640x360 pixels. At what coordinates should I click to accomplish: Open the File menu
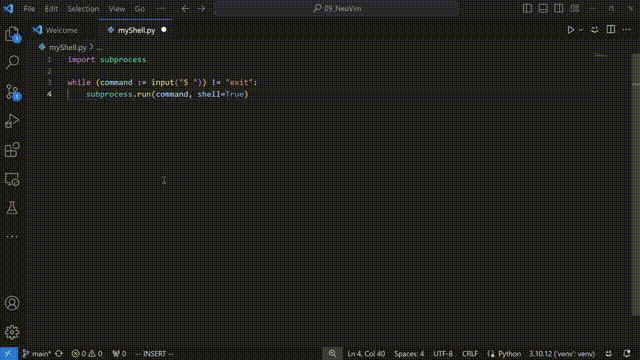tap(29, 9)
